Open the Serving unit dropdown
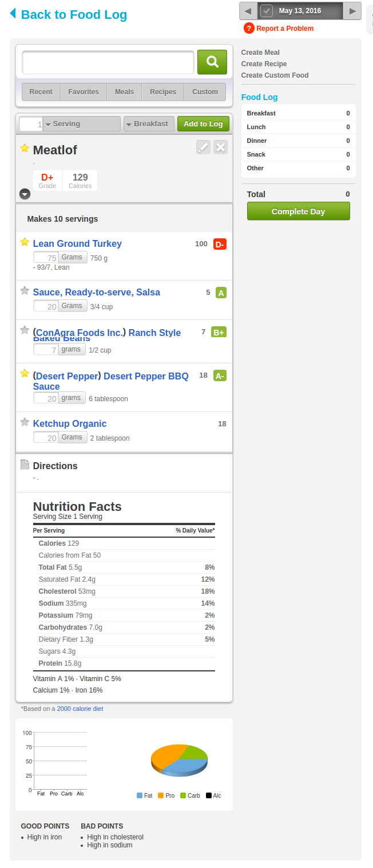This screenshot has height=868, width=373. [82, 124]
